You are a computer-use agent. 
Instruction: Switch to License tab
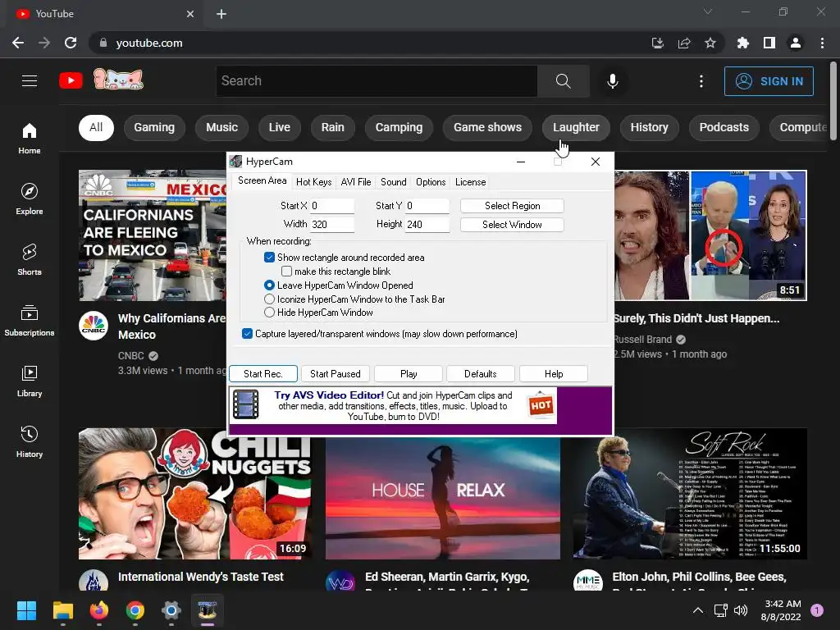[x=470, y=182]
